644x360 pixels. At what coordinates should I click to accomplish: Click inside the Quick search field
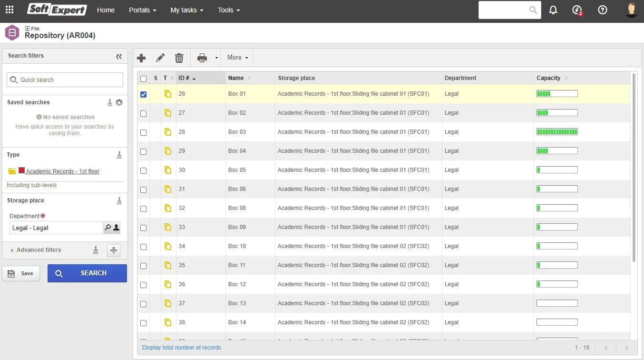tap(64, 79)
